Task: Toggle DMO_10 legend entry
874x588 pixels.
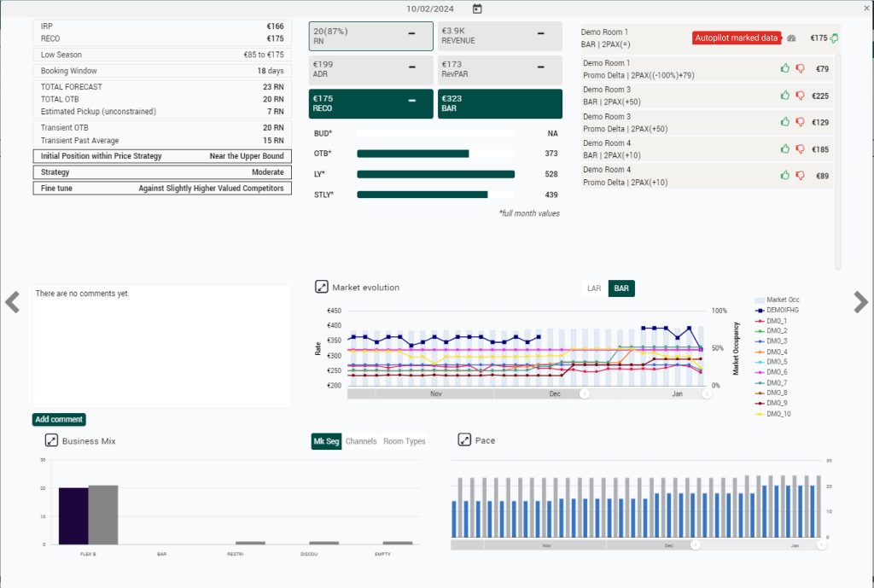Action: click(x=772, y=414)
